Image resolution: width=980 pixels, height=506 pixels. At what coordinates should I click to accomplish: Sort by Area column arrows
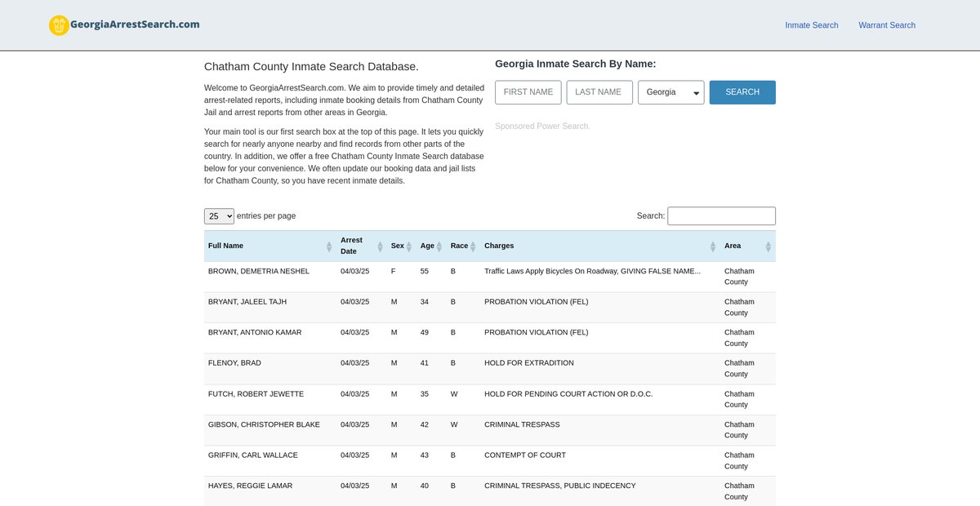[768, 246]
